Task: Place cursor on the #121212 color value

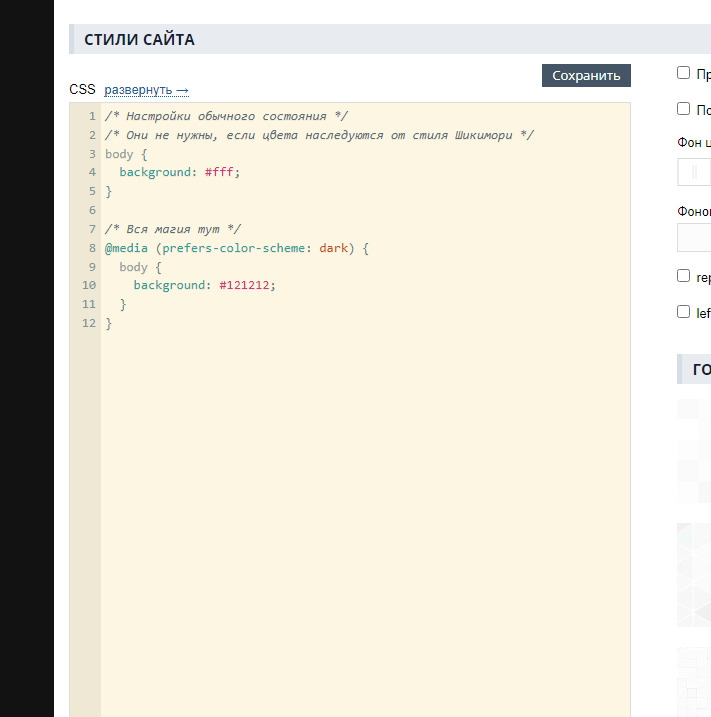Action: click(x=246, y=285)
